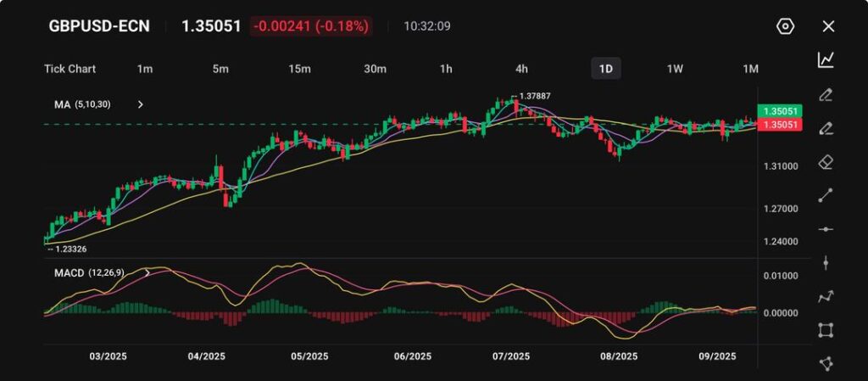
Task: Select the triangle polygon node tool
Action: (x=826, y=363)
